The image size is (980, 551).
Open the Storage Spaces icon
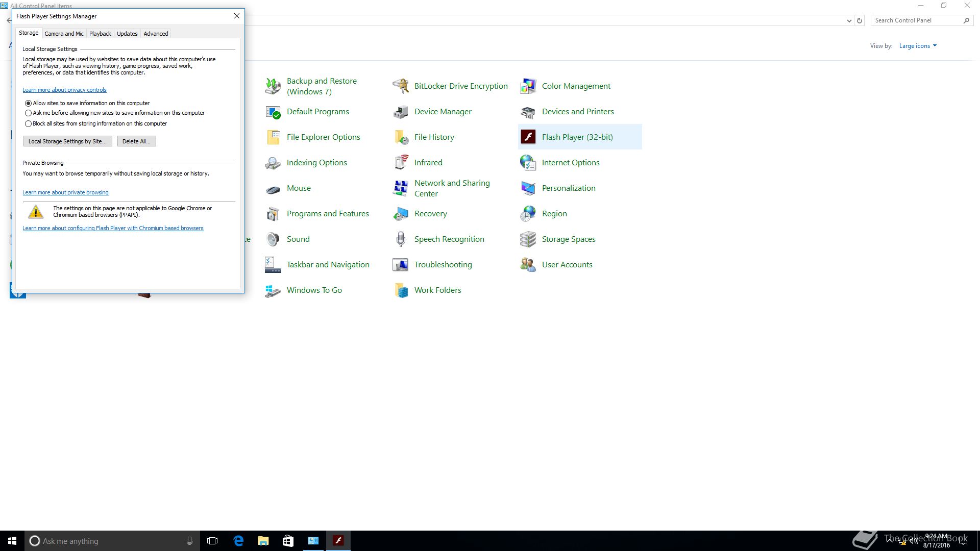pos(528,239)
